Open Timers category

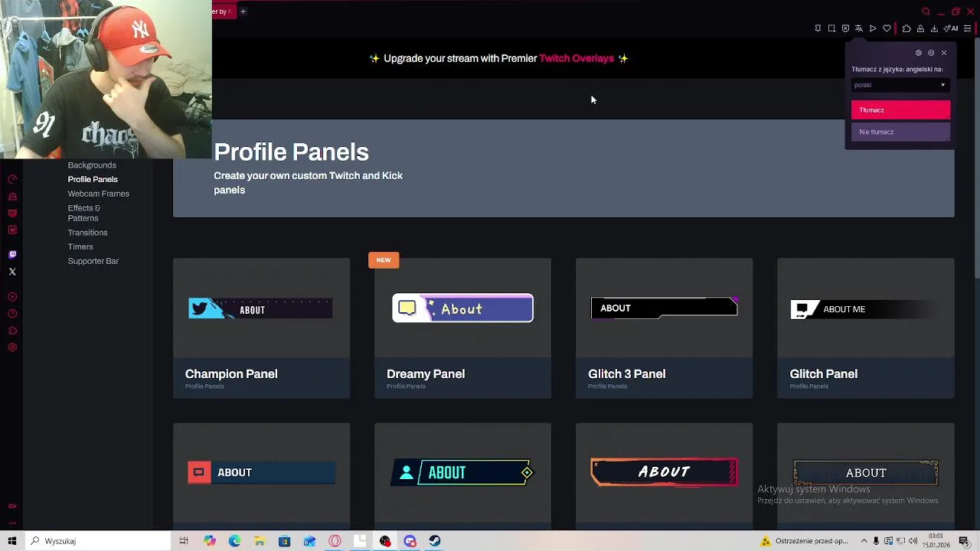coord(80,247)
